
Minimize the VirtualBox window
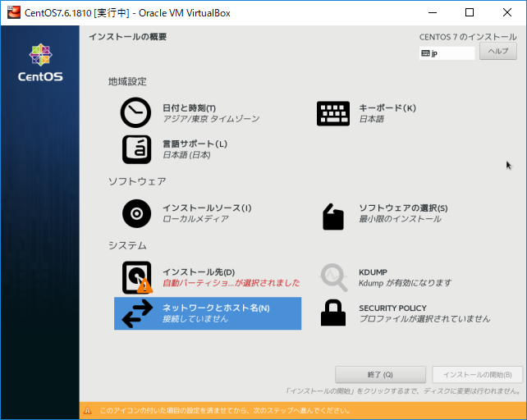click(433, 13)
